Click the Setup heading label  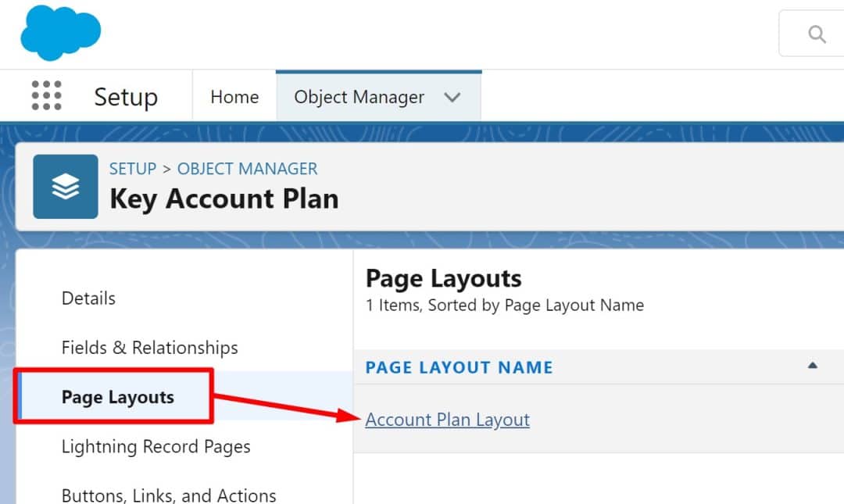(x=126, y=96)
